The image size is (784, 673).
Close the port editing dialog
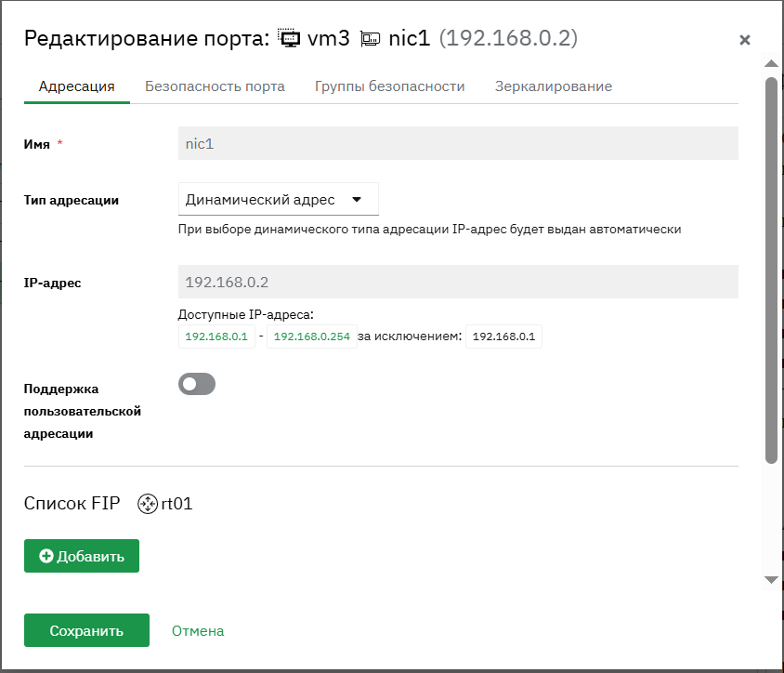(x=744, y=40)
